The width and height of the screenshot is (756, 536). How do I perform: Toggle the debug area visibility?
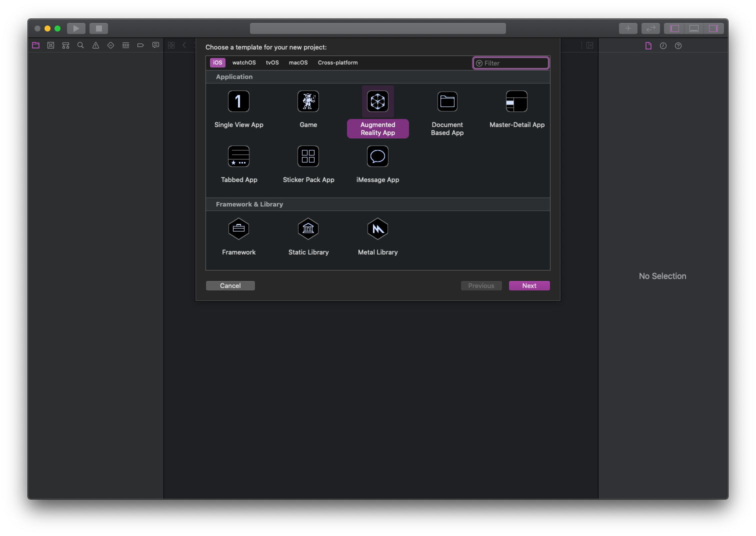(694, 28)
